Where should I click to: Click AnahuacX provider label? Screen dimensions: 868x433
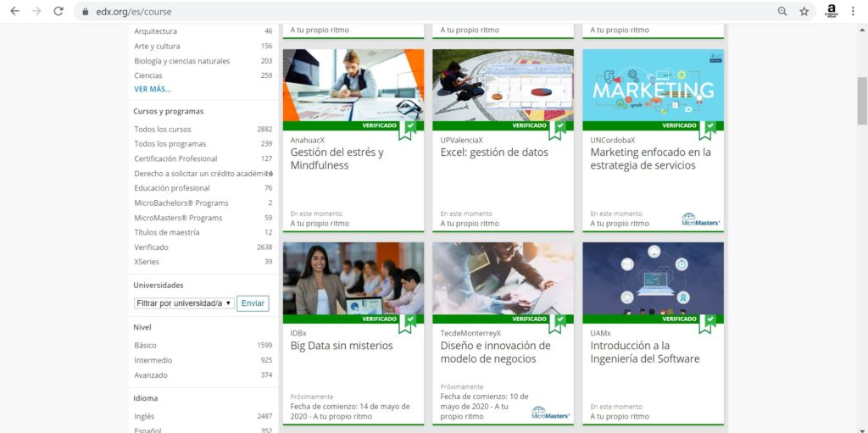click(307, 140)
